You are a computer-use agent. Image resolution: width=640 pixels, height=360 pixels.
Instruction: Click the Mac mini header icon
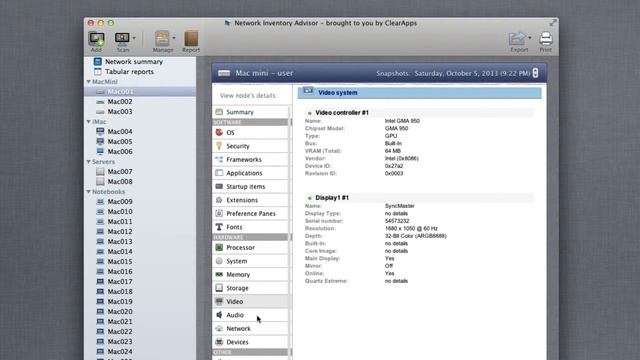pos(224,73)
